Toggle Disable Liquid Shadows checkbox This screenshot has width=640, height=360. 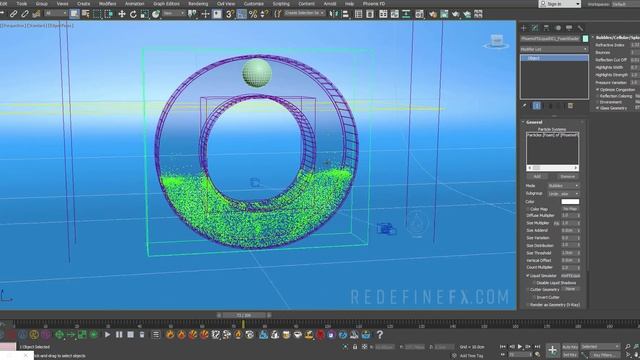tap(533, 283)
